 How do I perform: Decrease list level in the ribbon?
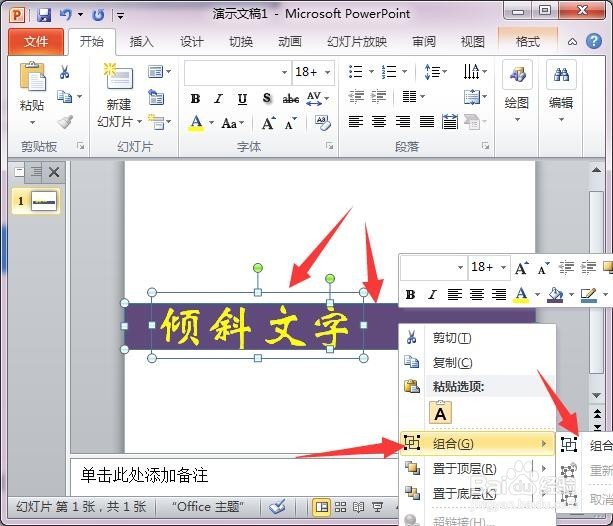coord(356,96)
